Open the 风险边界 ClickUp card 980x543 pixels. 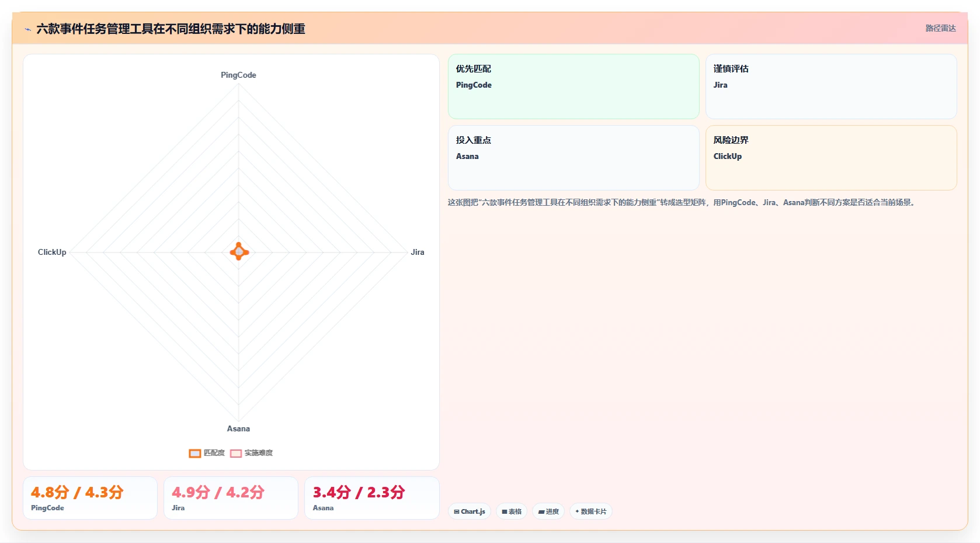click(831, 158)
